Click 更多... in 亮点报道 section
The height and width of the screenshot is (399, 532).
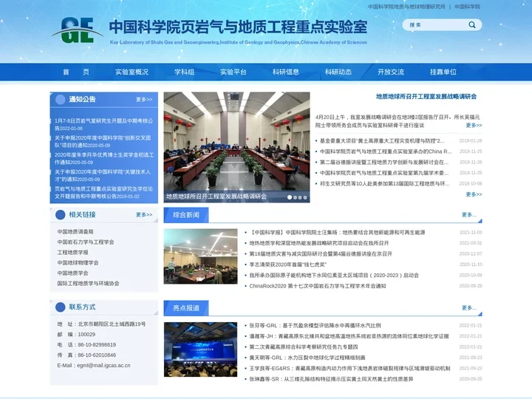[x=469, y=307]
